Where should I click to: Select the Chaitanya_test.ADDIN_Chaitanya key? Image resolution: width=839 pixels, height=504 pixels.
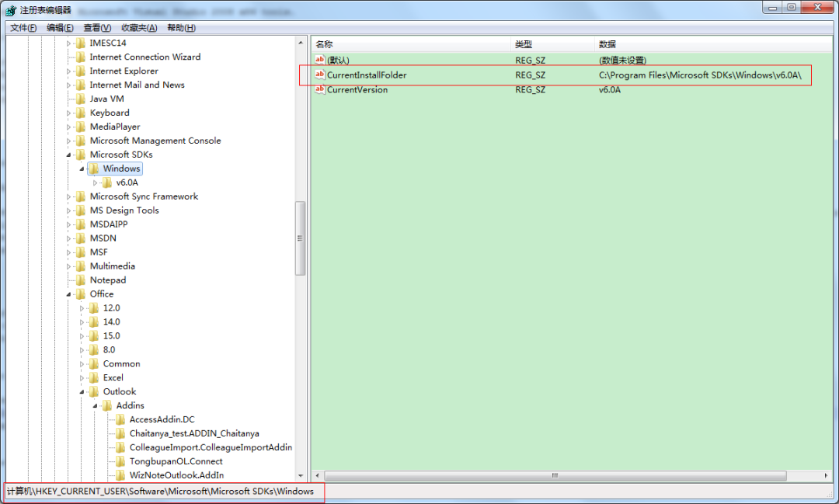click(x=194, y=433)
